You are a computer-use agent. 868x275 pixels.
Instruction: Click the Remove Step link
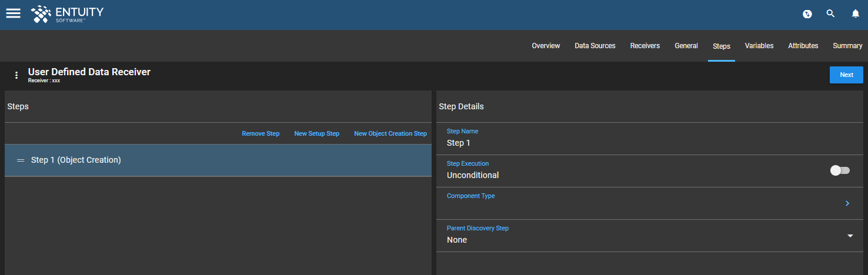[x=261, y=134]
